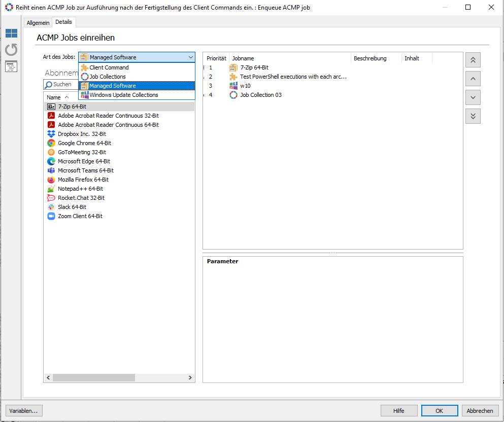Click the circular refresh arrow sidebar icon

11,50
